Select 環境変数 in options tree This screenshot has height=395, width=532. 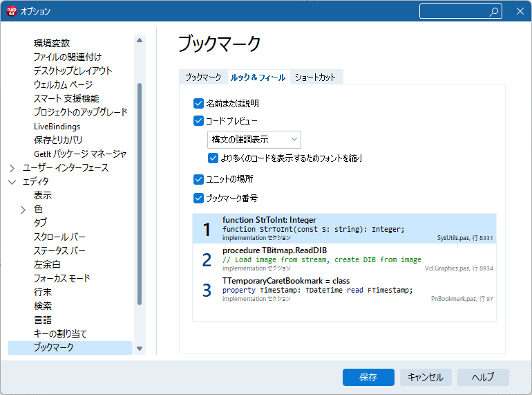[52, 43]
